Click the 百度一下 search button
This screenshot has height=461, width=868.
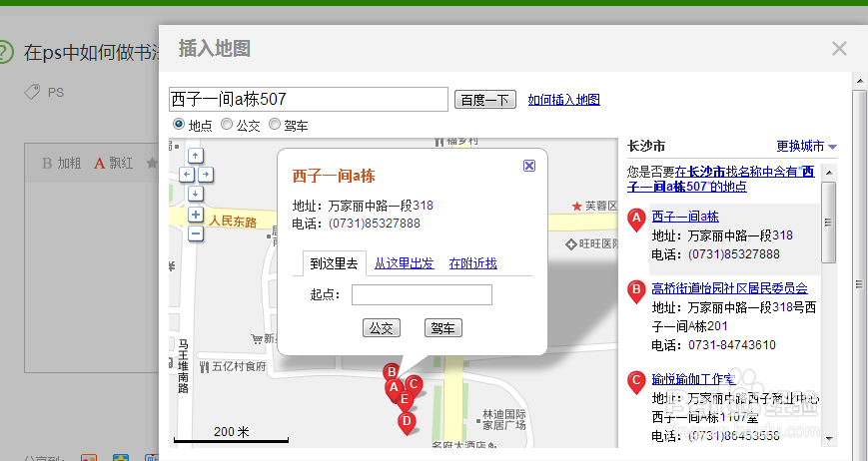point(484,100)
